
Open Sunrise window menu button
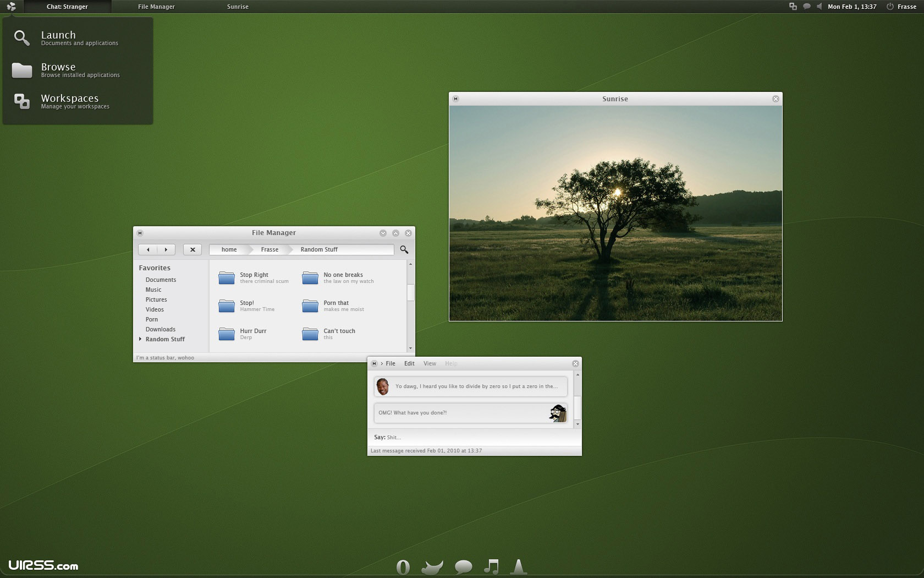(x=455, y=99)
